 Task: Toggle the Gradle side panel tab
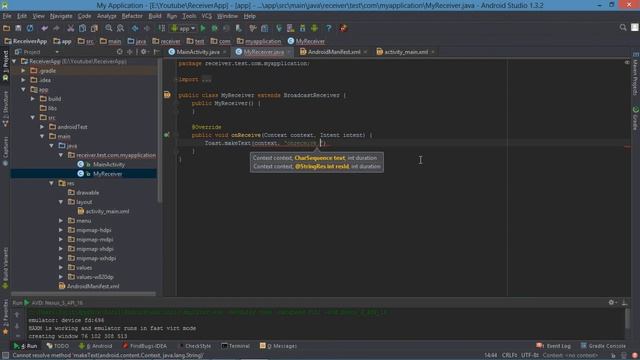point(635,118)
